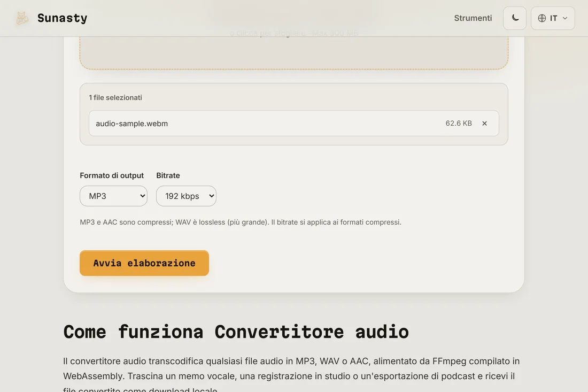Remove audio-sample.webm with the X icon
The width and height of the screenshot is (588, 392).
[484, 124]
